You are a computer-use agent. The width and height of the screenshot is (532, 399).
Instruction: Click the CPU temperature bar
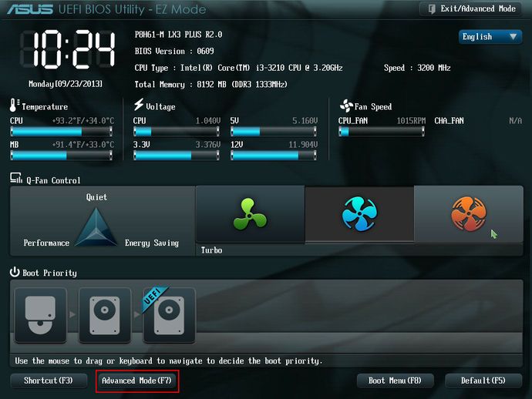coord(62,132)
